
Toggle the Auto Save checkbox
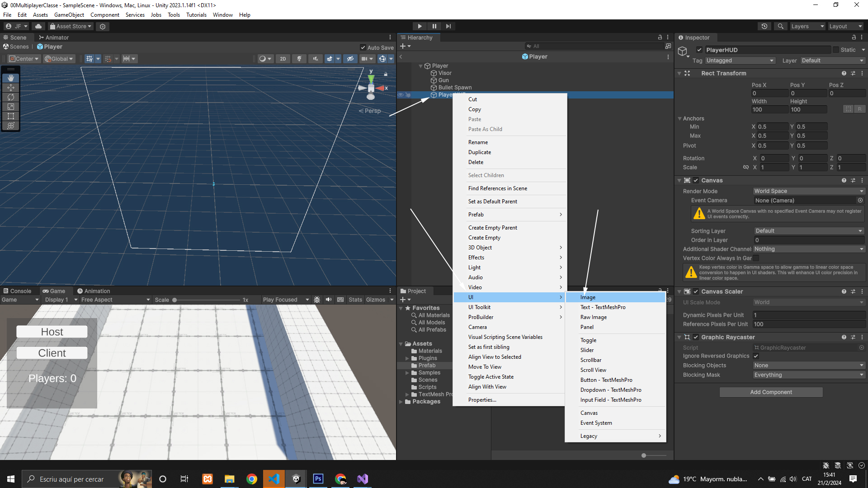(x=363, y=47)
